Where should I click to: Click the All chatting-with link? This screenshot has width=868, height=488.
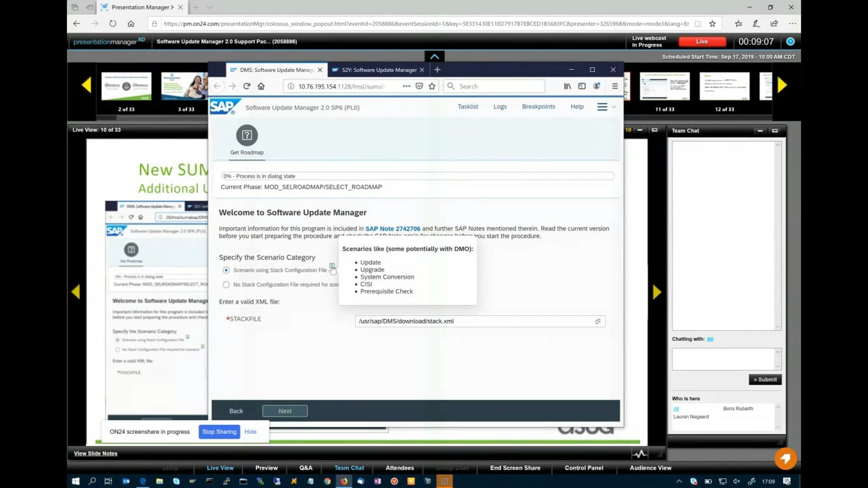pos(710,339)
